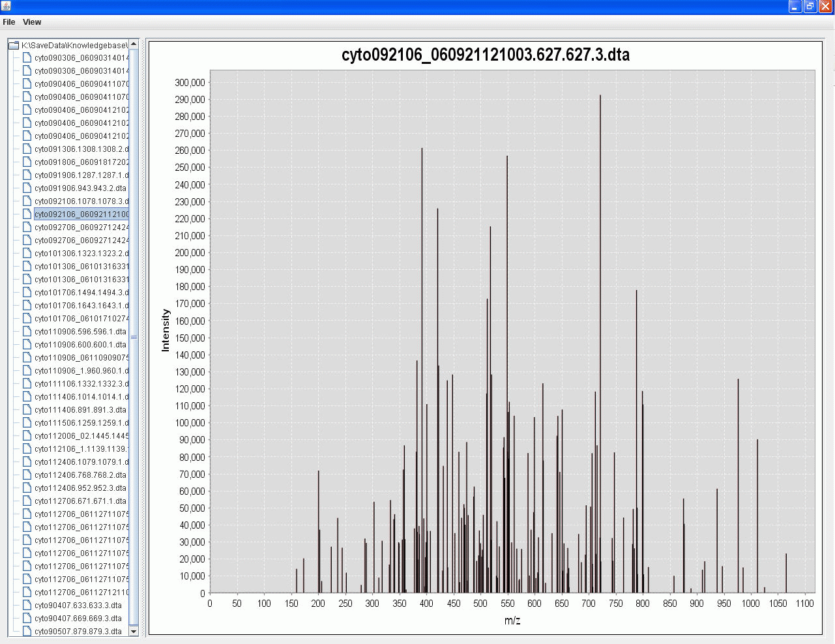
Task: Click file icon for cyto110906_06110909075
Action: (27, 357)
